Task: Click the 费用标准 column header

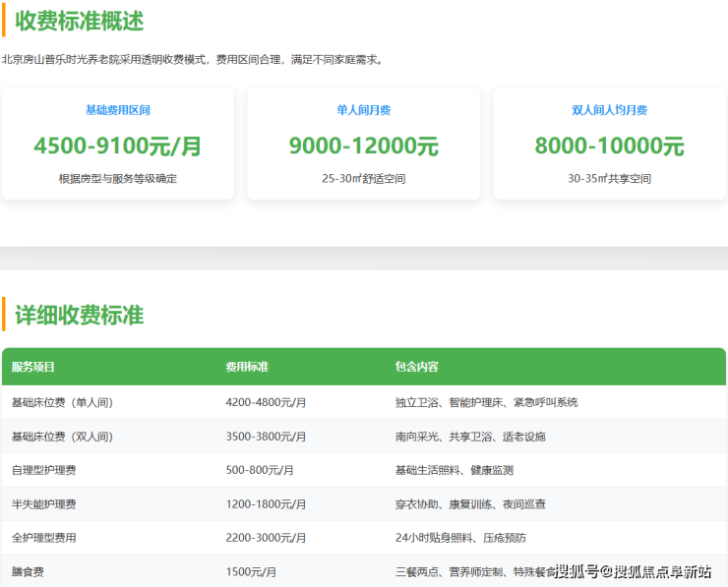Action: (247, 367)
